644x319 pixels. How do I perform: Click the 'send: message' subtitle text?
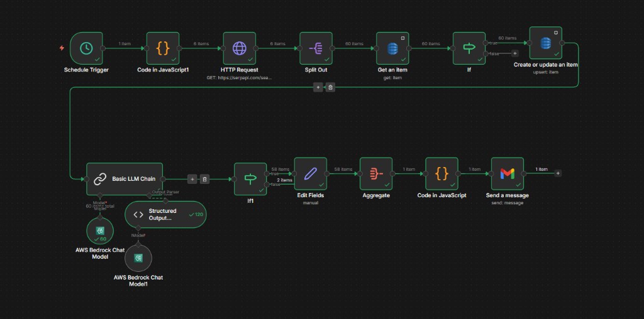click(508, 203)
